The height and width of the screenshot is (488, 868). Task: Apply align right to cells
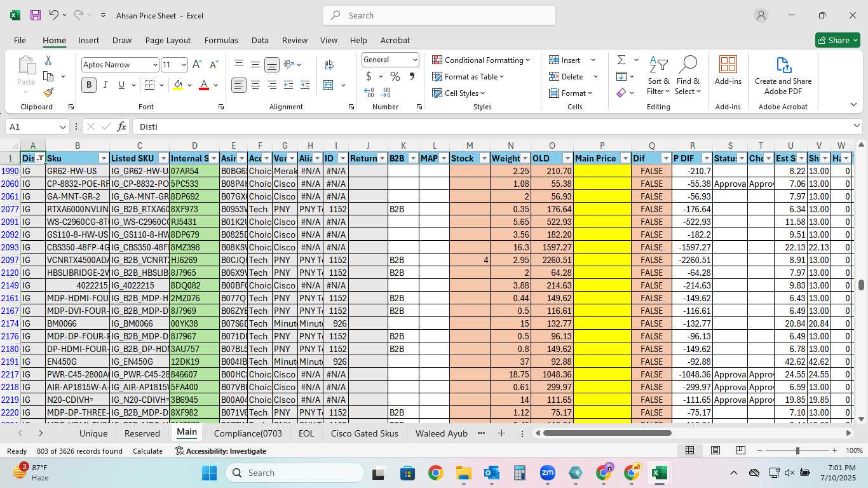click(272, 85)
